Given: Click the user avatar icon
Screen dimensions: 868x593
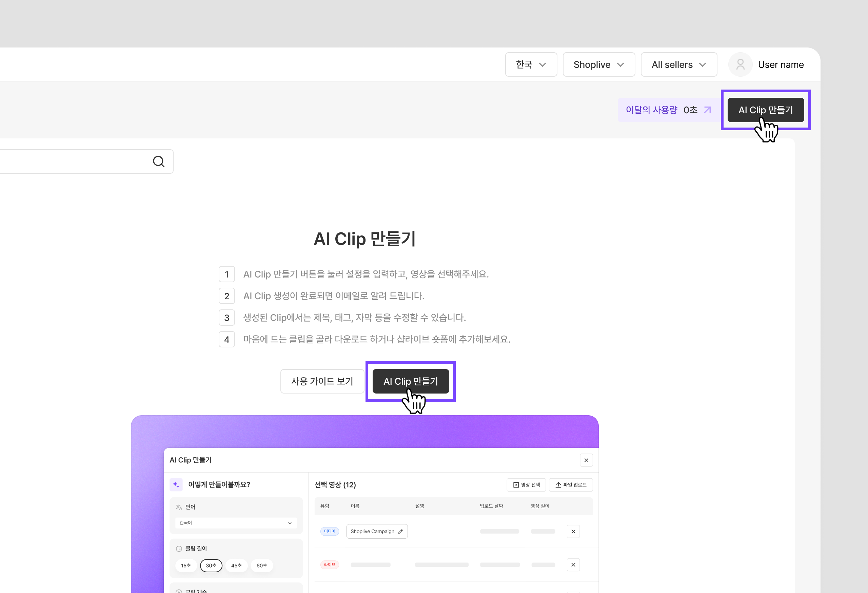Looking at the screenshot, I should coord(740,65).
